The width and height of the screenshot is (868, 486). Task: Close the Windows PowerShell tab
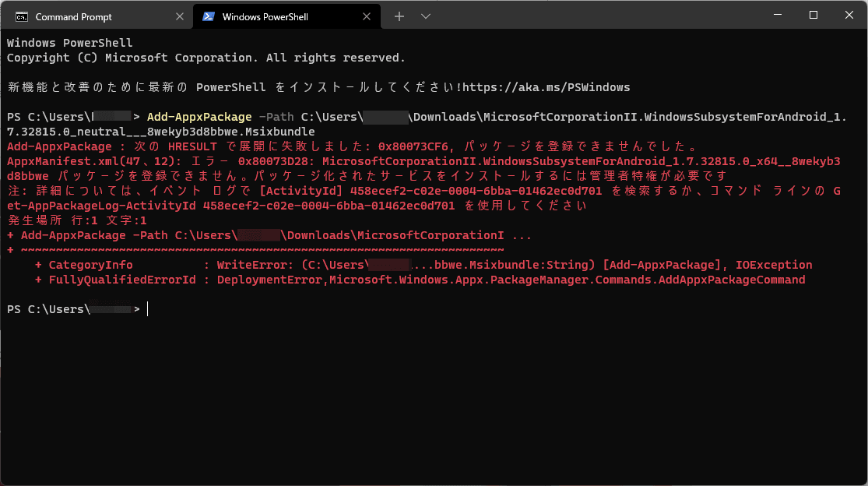364,16
